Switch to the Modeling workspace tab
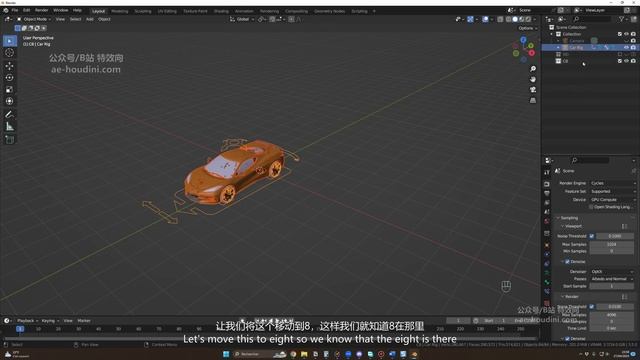This screenshot has width=640, height=360. coord(120,11)
